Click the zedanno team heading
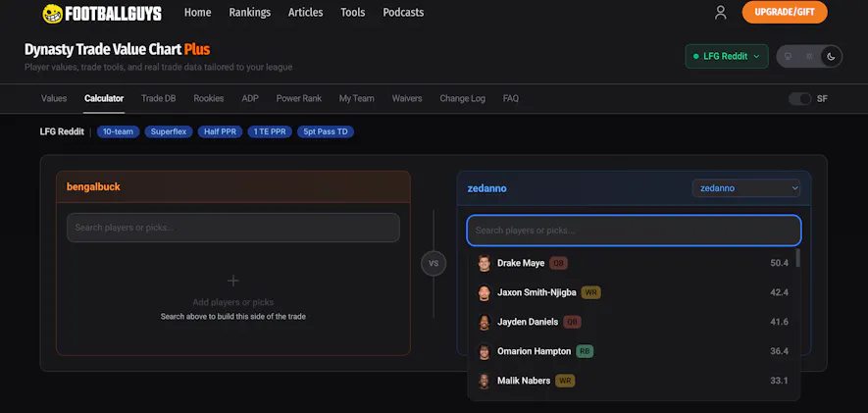868x413 pixels. (x=486, y=188)
